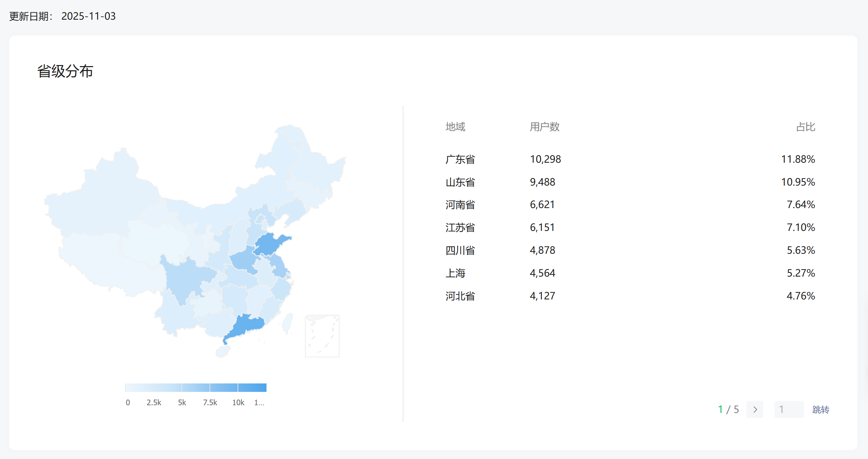
Task: Click the 10k mark on the color legend
Action: coord(238,402)
